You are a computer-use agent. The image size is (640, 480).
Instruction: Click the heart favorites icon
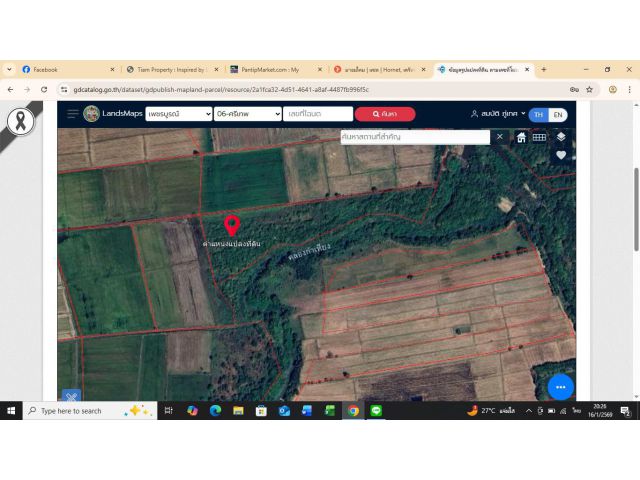561,155
